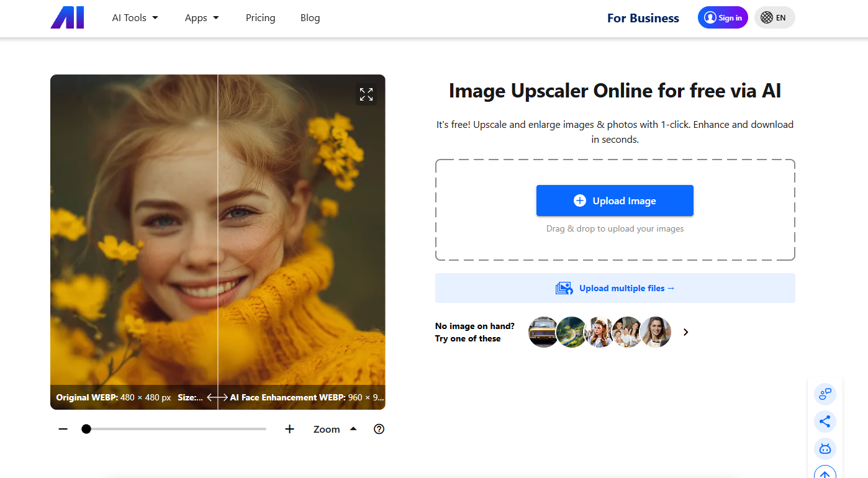Open the AI Tools dropdown menu

[135, 18]
